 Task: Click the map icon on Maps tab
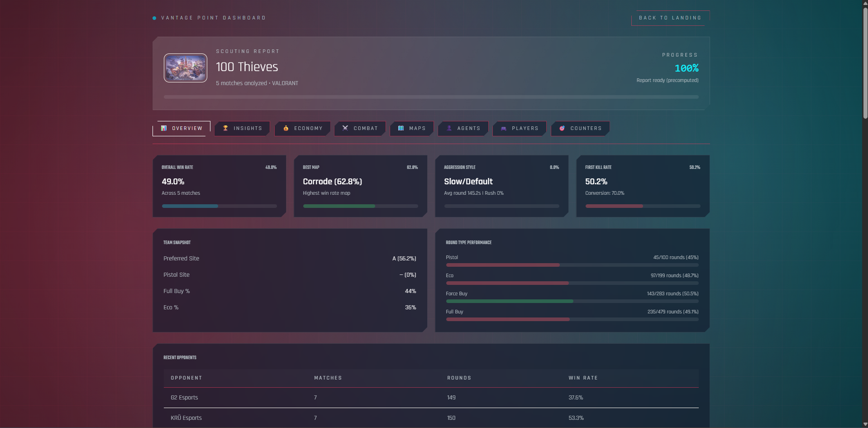pos(401,128)
